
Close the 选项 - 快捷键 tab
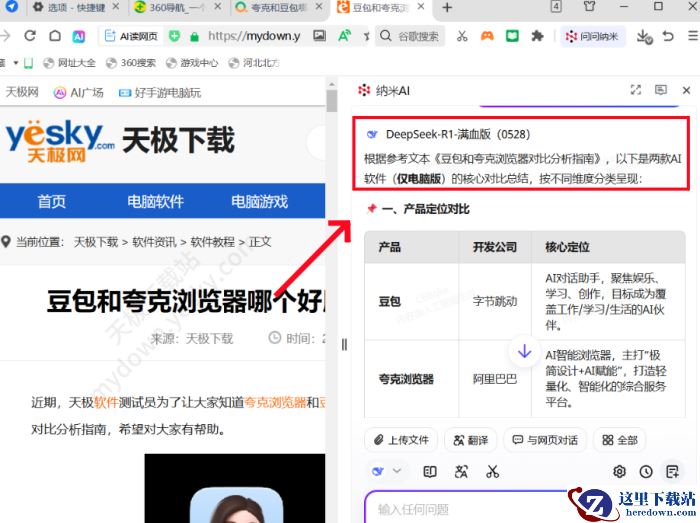coord(116,7)
